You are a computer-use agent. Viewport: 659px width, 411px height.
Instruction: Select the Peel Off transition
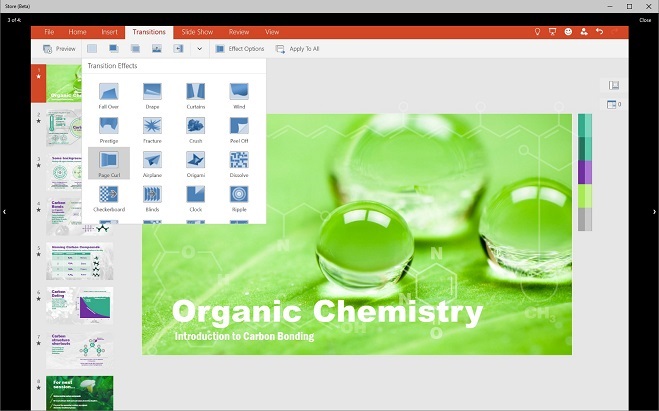coord(239,130)
